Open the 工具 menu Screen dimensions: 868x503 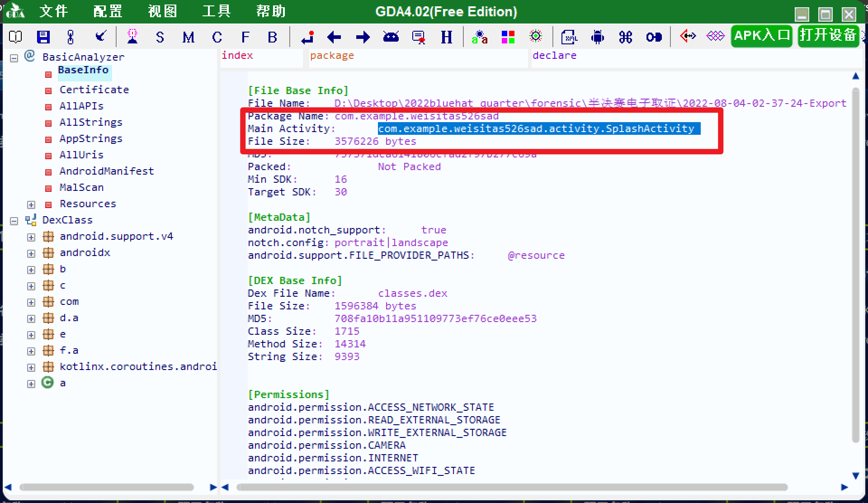coord(217,11)
